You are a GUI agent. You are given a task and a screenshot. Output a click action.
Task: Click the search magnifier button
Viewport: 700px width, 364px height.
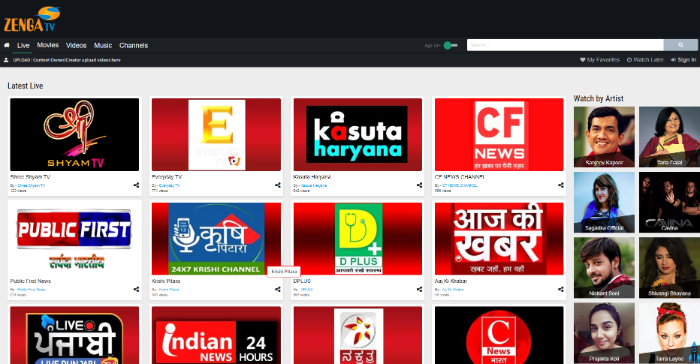click(680, 45)
